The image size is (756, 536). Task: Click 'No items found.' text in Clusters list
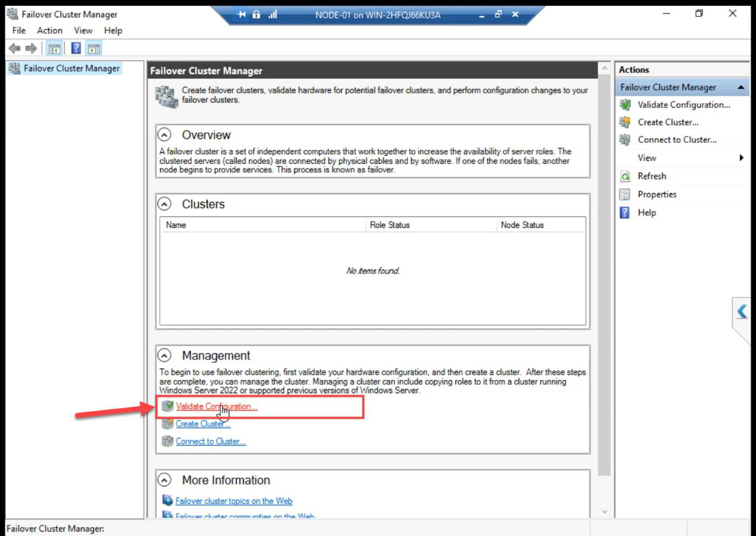[373, 271]
